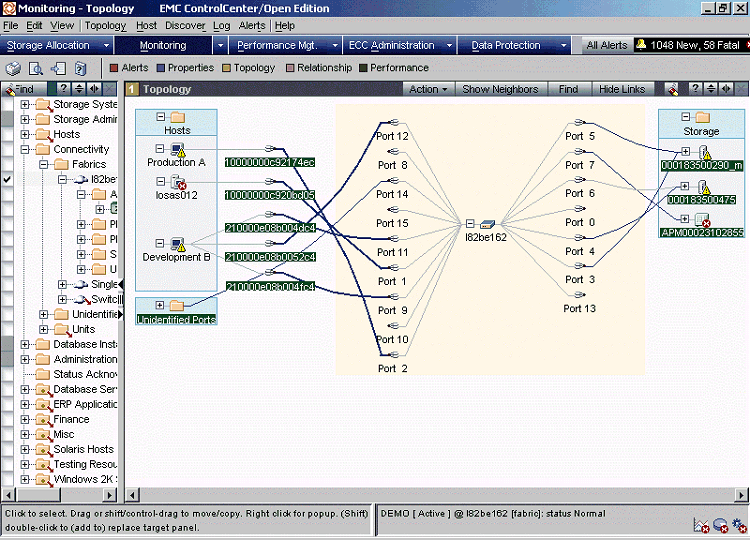Toggle the Topology view checkbox

pyautogui.click(x=226, y=68)
